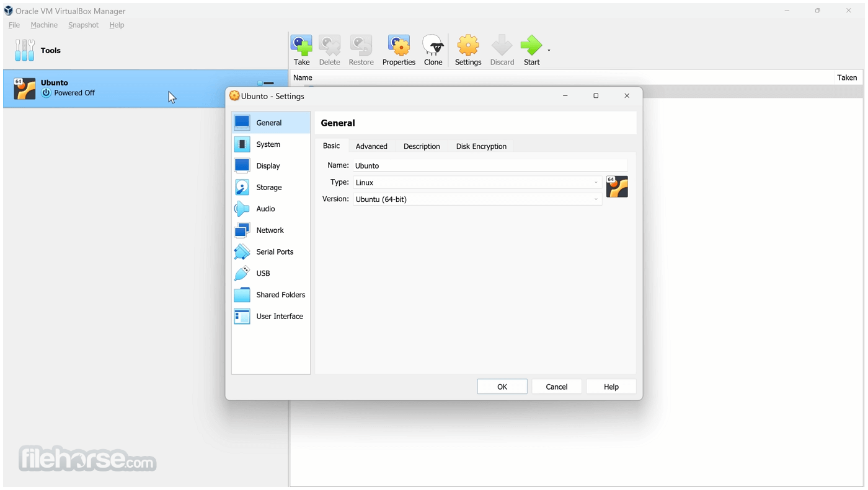The image size is (868, 490).
Task: Open the User Interface settings category
Action: 271,317
